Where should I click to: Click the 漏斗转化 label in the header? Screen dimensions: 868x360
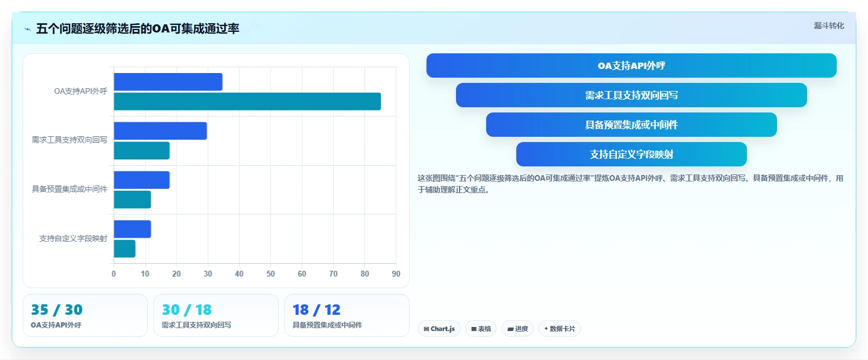tap(829, 26)
